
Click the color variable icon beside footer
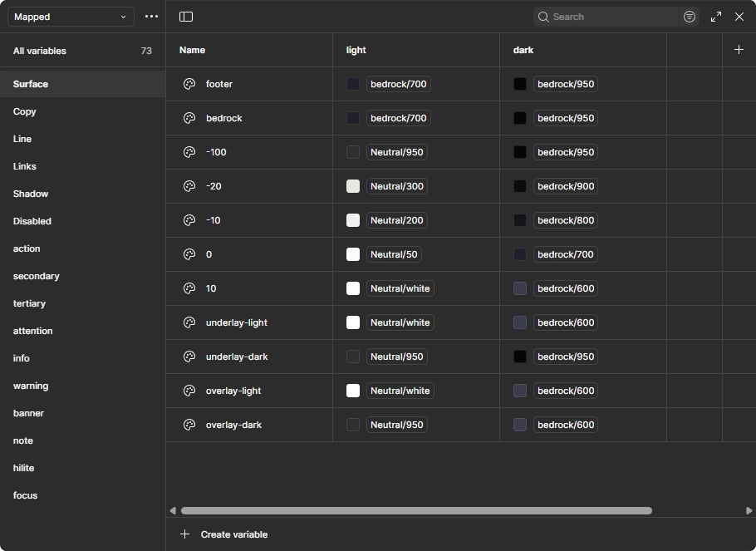189,83
